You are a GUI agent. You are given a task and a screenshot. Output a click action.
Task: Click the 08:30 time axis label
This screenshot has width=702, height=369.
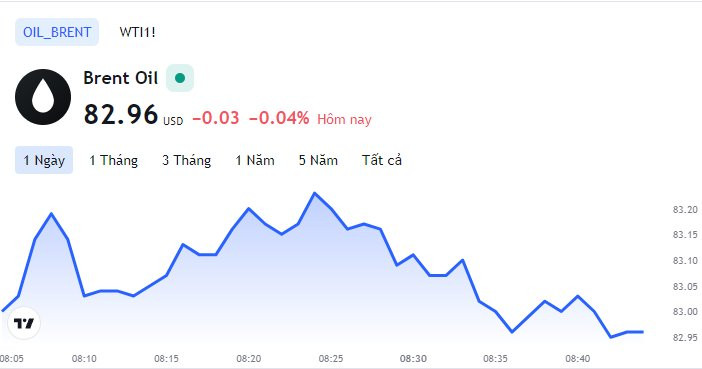point(413,359)
